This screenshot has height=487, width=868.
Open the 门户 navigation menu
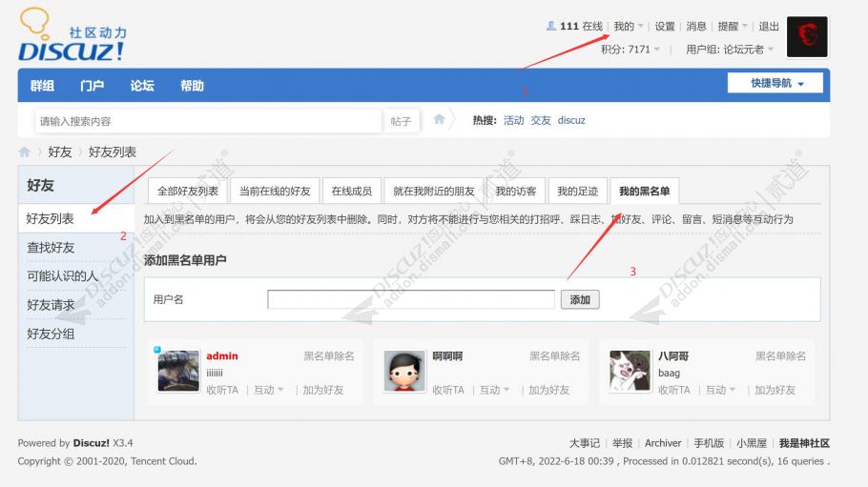point(92,86)
